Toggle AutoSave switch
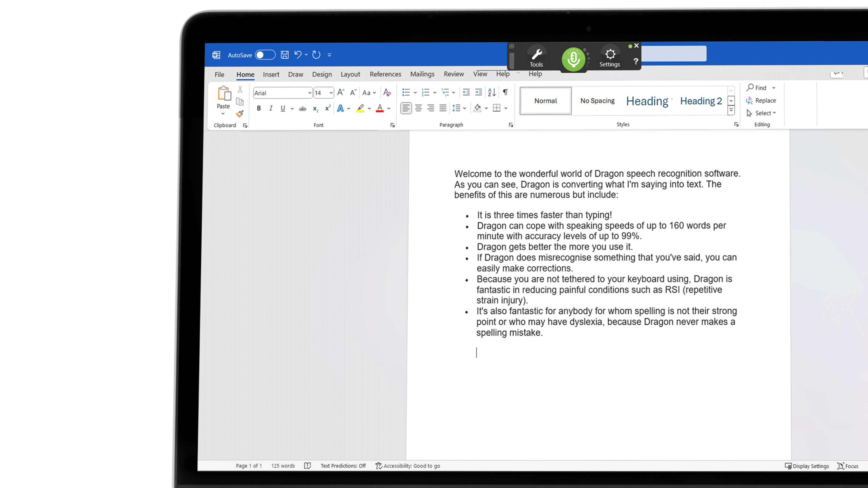 pos(265,55)
